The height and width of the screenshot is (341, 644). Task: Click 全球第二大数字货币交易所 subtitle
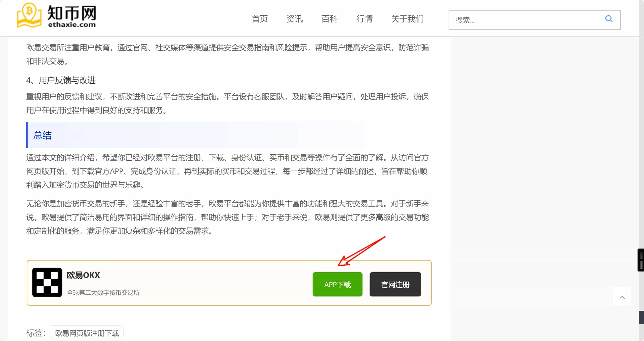[103, 293]
